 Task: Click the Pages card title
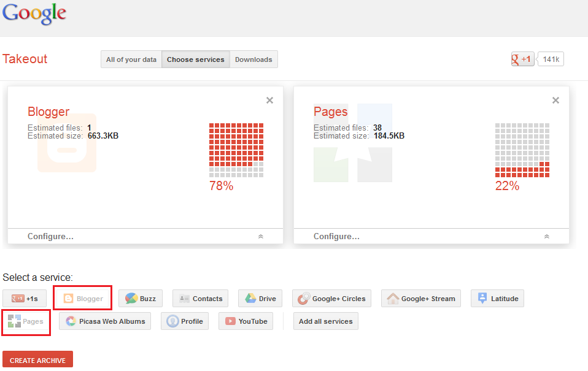coord(331,112)
